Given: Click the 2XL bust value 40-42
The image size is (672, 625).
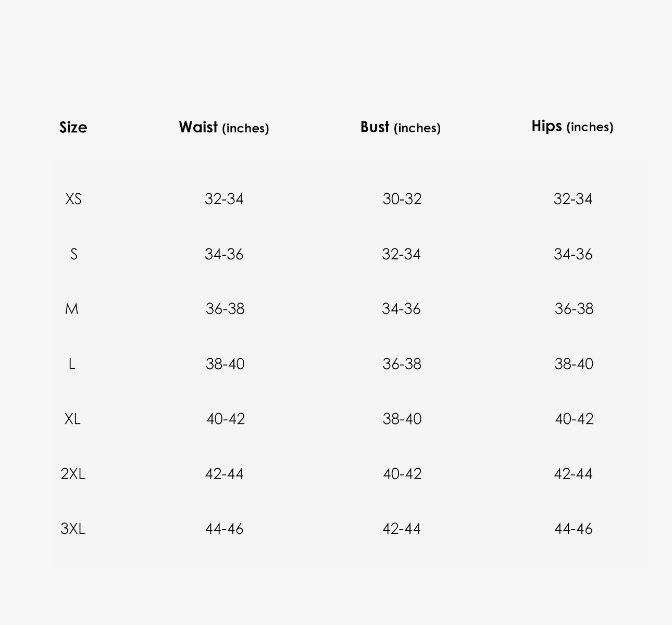Looking at the screenshot, I should pos(402,474).
